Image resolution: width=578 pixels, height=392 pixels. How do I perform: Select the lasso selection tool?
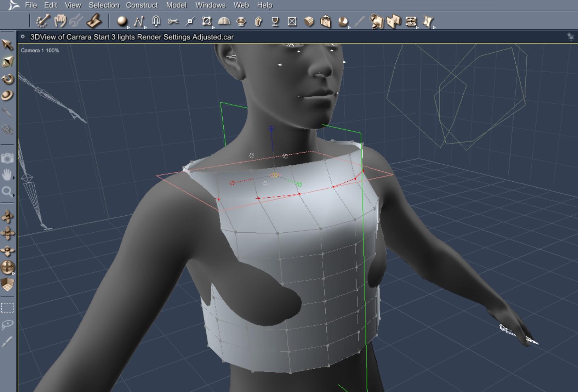pos(7,324)
